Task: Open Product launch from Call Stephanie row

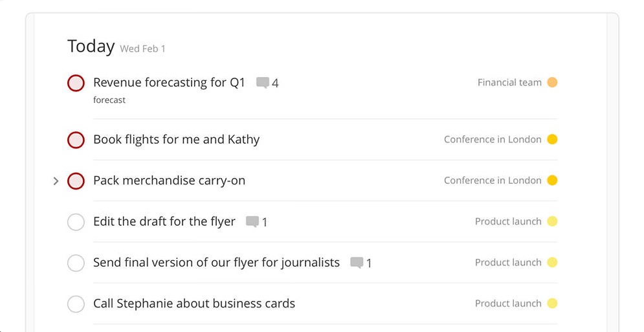Action: tap(508, 304)
